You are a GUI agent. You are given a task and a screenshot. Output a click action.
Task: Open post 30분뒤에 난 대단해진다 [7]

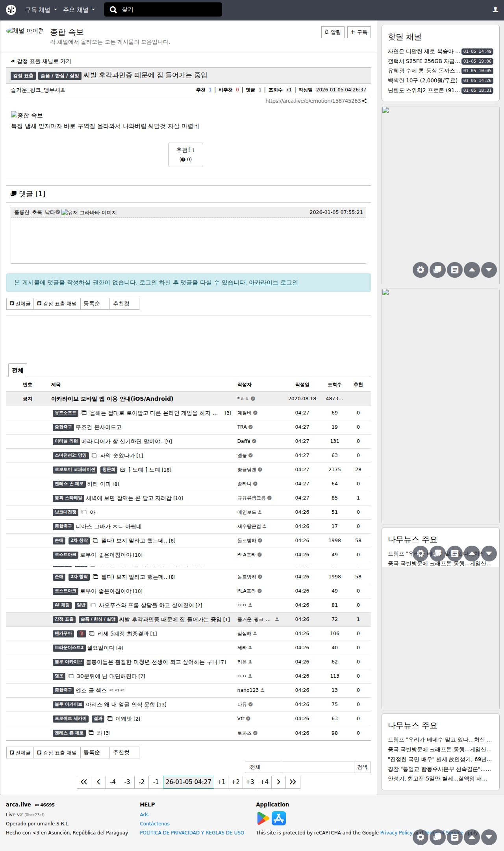(111, 676)
